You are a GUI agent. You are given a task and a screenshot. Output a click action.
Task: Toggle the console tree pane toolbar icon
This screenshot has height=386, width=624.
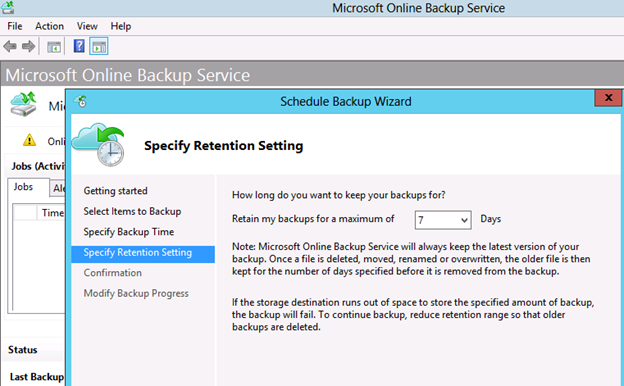[x=54, y=47]
